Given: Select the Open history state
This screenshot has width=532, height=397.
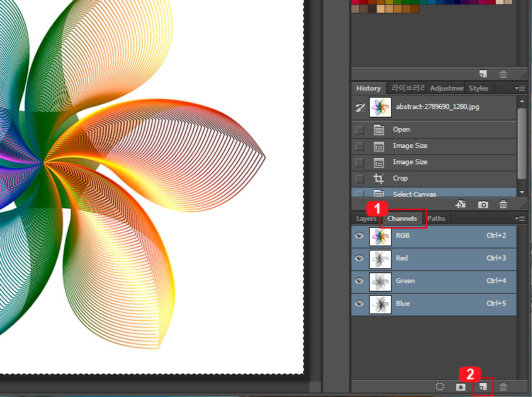Looking at the screenshot, I should coord(434,130).
